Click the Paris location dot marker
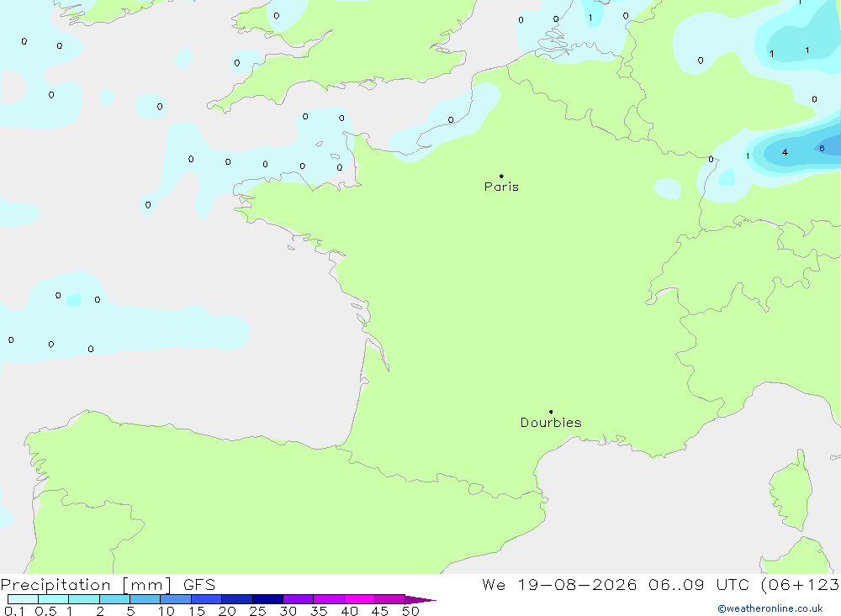 (x=501, y=176)
